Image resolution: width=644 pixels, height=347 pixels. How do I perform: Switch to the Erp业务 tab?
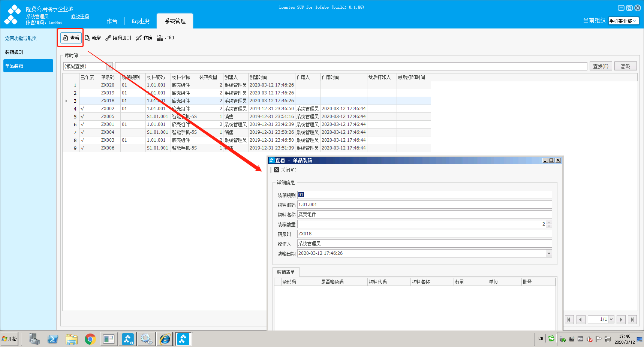[x=141, y=21]
